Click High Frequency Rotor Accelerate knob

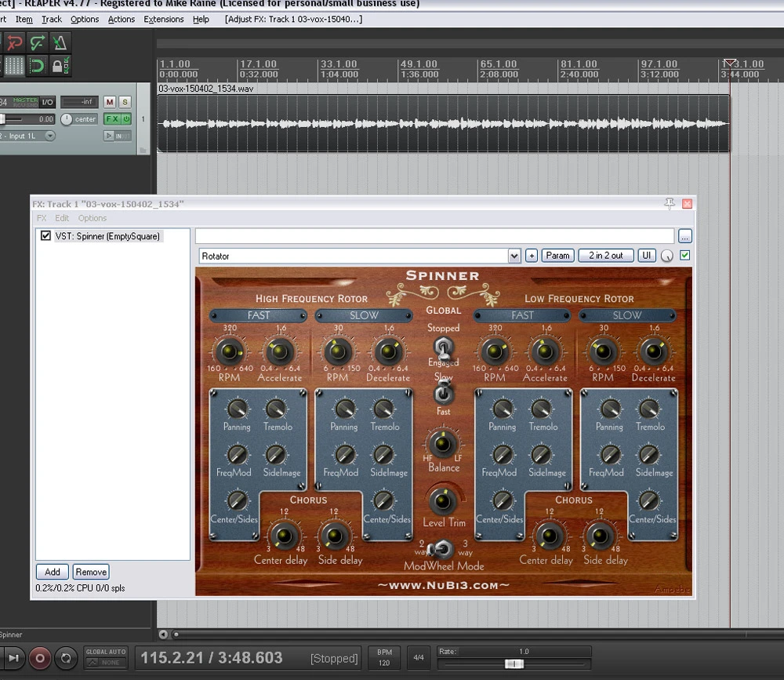[x=280, y=352]
